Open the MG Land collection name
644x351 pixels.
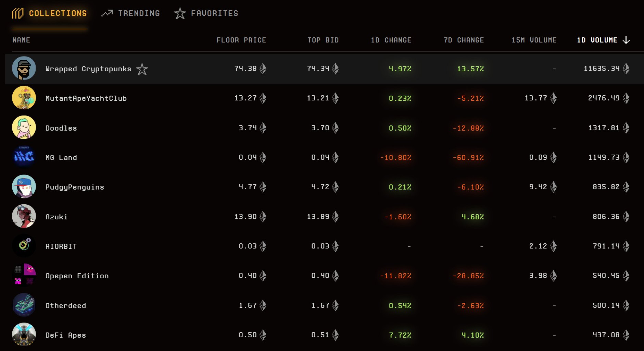pos(61,158)
